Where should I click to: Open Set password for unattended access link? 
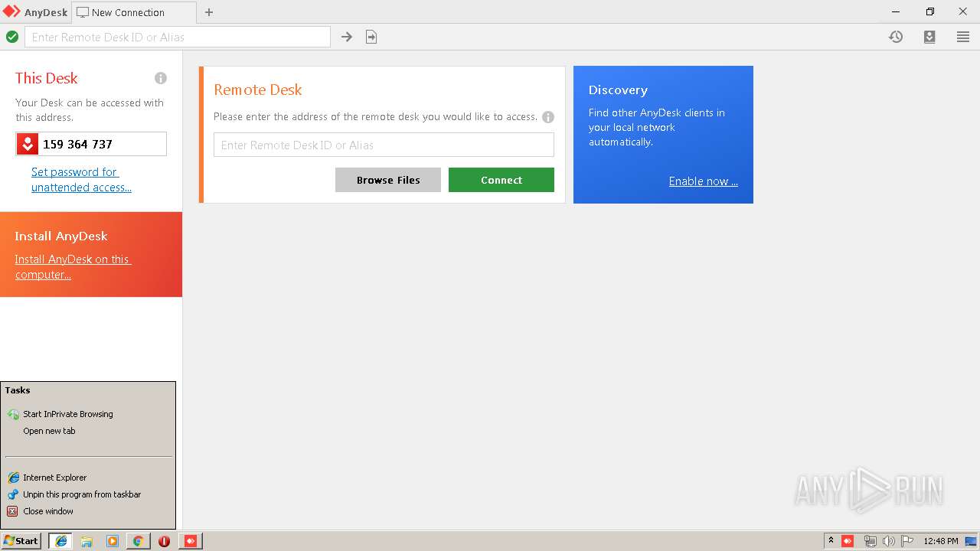tap(81, 180)
